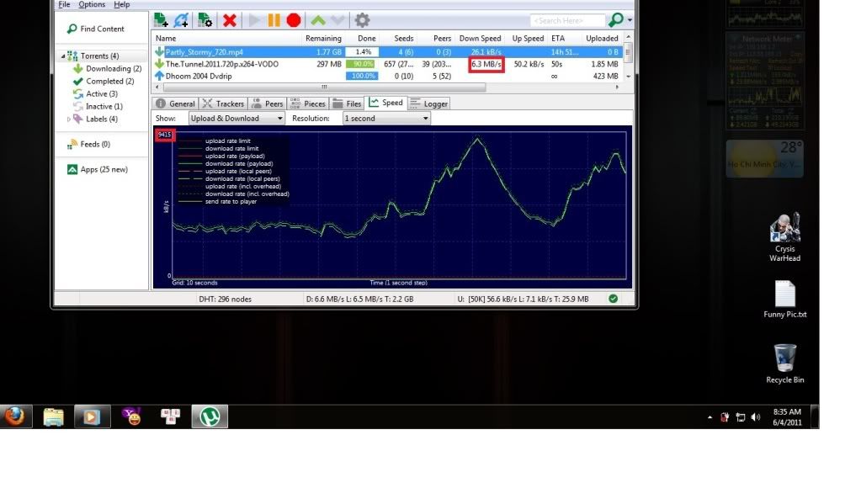Click the Create New Torrent icon

click(x=204, y=20)
